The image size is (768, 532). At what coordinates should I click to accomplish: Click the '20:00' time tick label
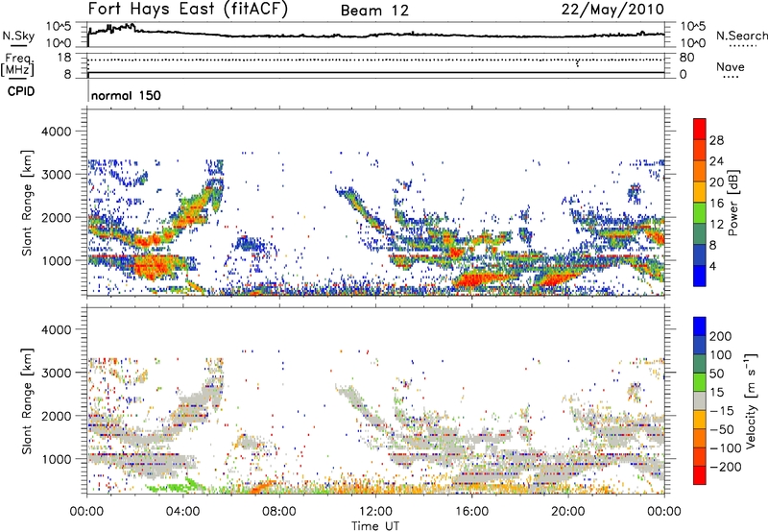coord(568,512)
